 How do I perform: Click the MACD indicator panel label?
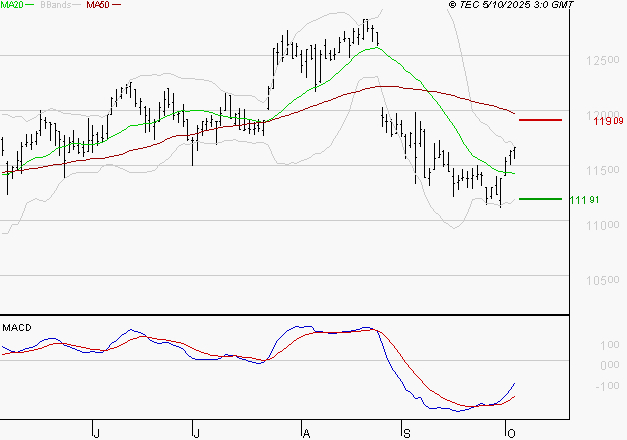coord(17,327)
